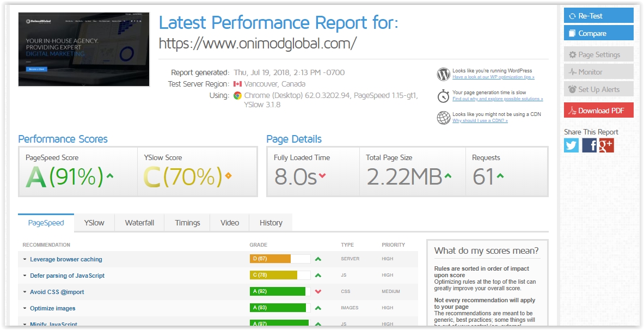Click the TYPE column header

tap(347, 245)
